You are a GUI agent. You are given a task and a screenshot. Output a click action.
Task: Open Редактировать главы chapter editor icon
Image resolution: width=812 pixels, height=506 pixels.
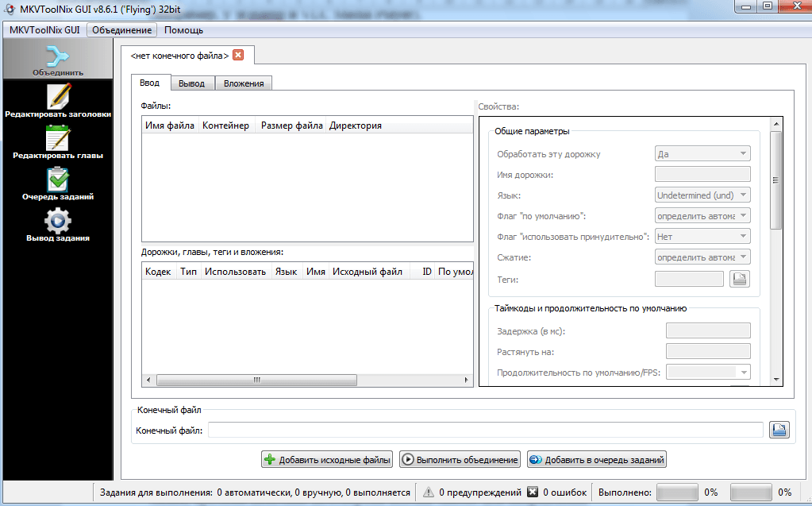(58, 138)
